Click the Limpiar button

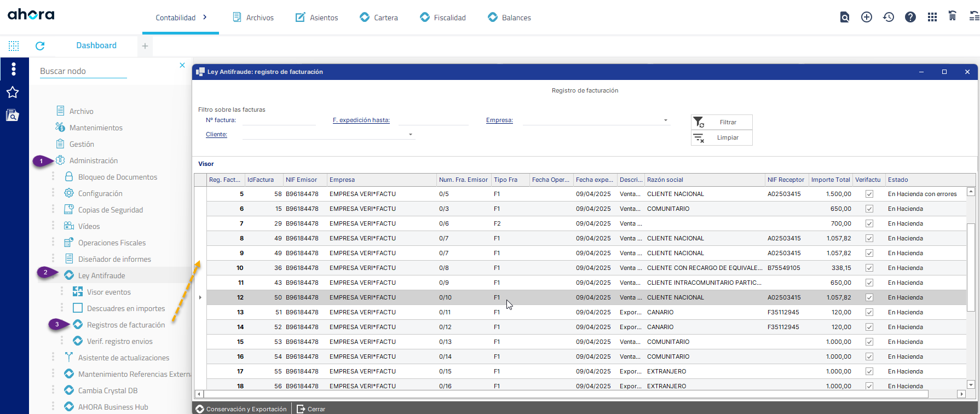[x=722, y=137]
